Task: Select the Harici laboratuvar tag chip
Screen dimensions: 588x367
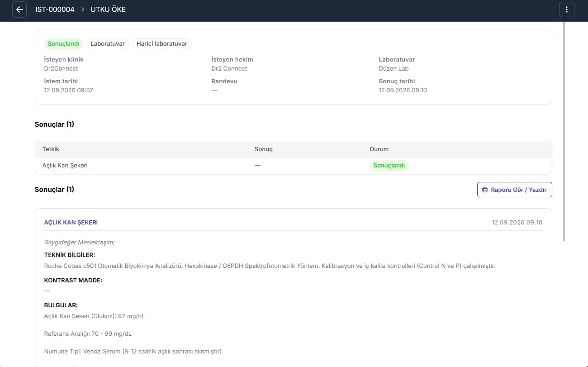Action: coord(162,44)
